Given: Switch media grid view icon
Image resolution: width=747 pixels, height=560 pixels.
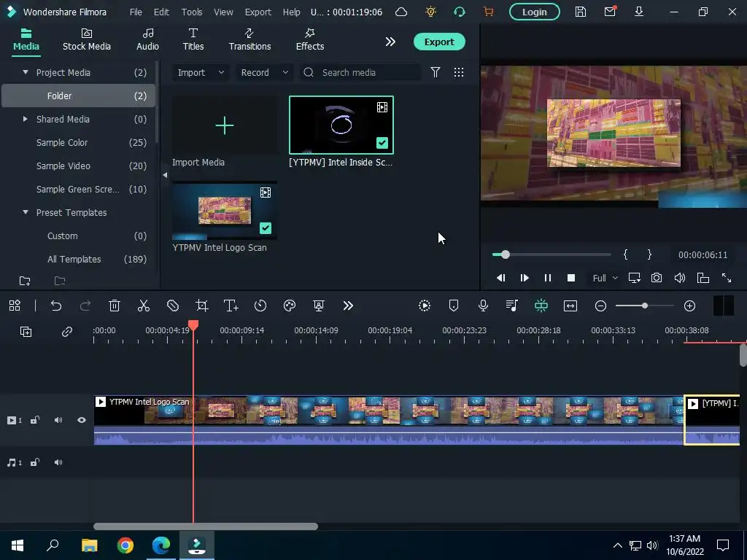Looking at the screenshot, I should point(459,72).
